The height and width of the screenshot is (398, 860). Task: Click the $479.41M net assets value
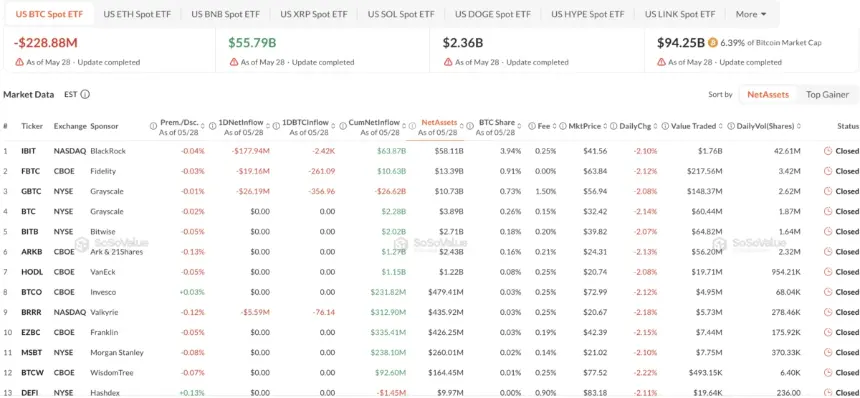(445, 292)
